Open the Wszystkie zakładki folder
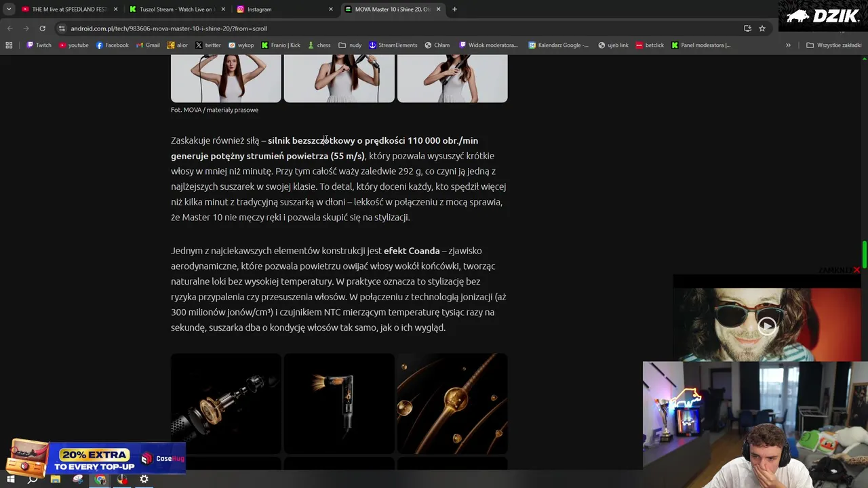The width and height of the screenshot is (868, 488). click(834, 45)
